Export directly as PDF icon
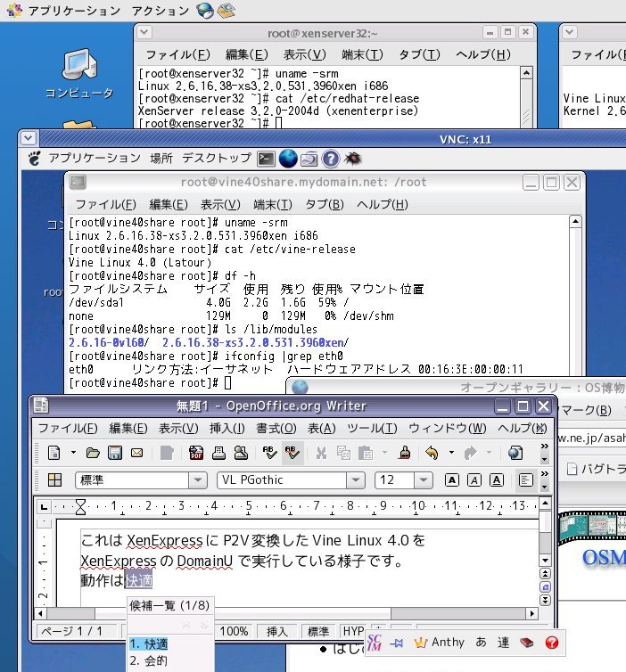Image resolution: width=626 pixels, height=672 pixels. click(196, 453)
